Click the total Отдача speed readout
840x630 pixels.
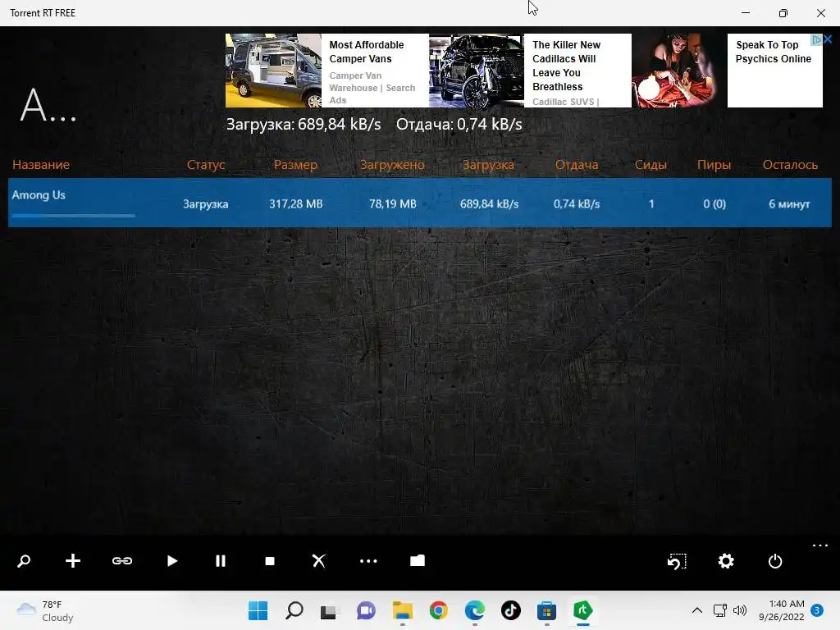coord(459,125)
